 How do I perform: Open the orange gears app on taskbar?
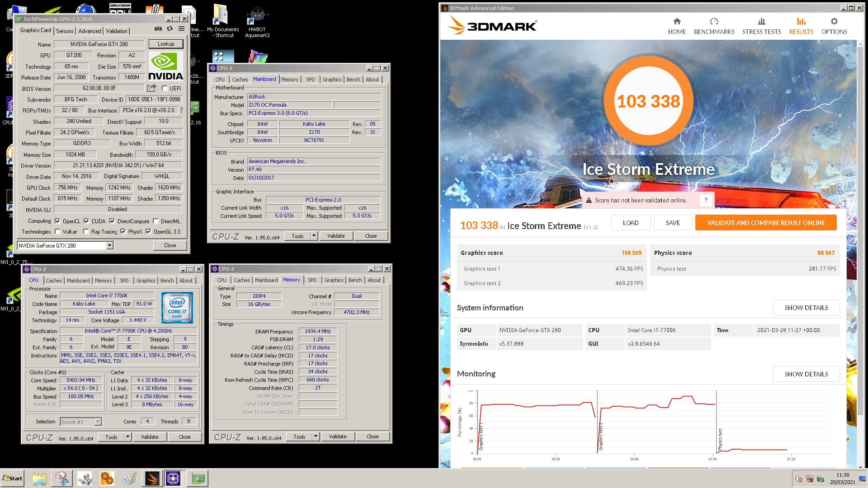point(107,479)
